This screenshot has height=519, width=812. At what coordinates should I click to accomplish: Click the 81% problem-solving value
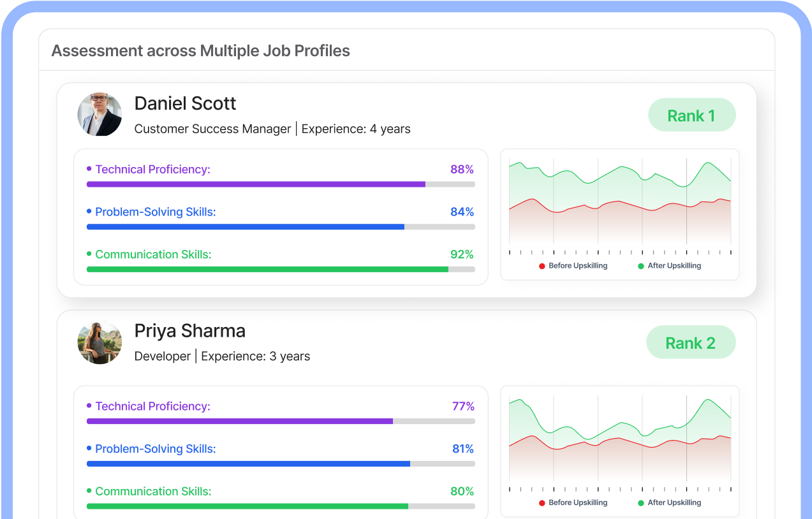pyautogui.click(x=463, y=449)
